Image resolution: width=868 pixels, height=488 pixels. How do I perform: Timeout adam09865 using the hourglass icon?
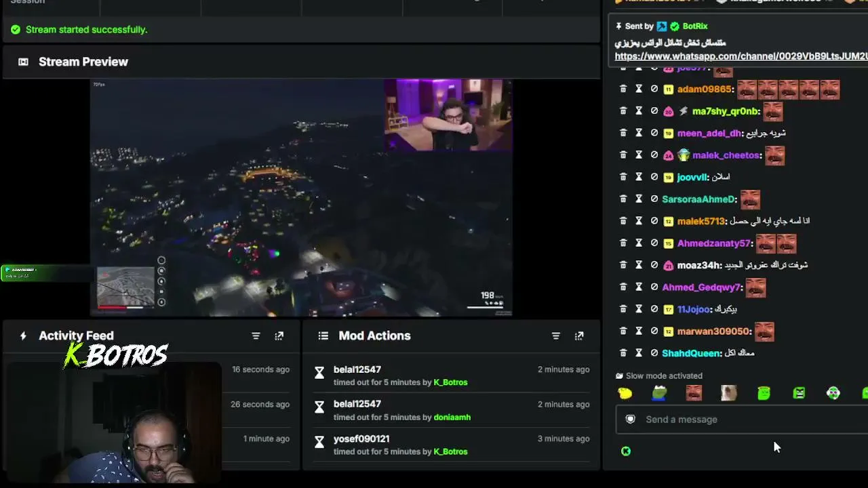click(639, 89)
